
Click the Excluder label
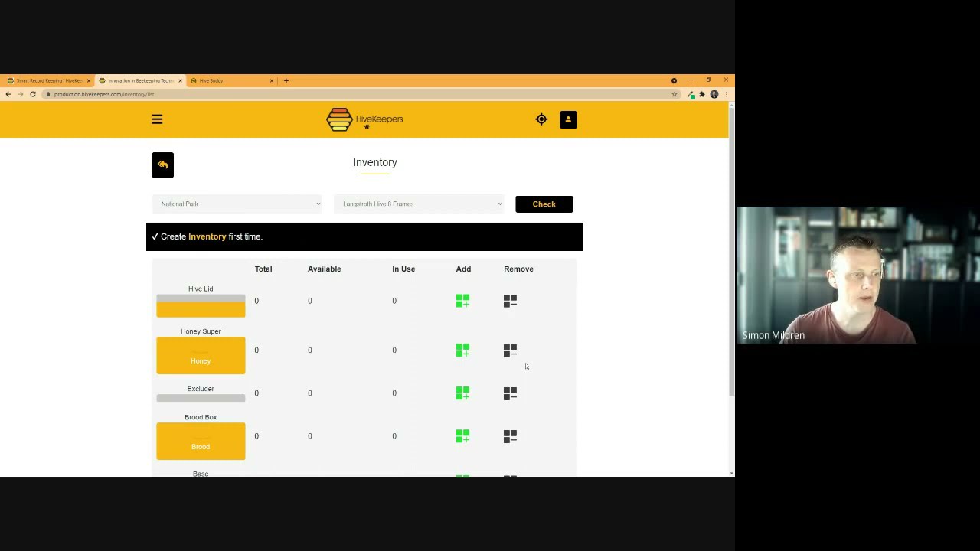coord(201,389)
